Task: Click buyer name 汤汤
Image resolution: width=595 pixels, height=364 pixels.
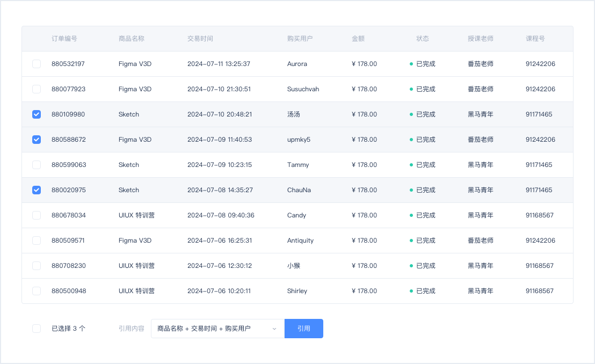Action: (x=294, y=114)
